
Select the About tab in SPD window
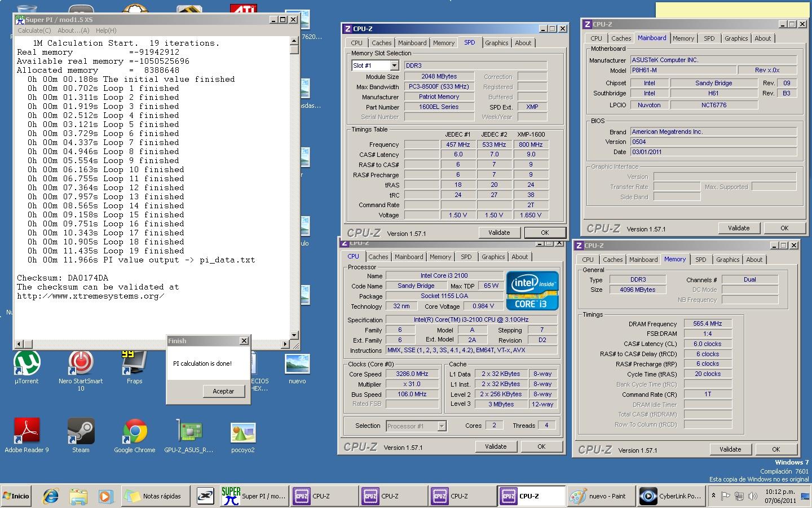tap(523, 43)
